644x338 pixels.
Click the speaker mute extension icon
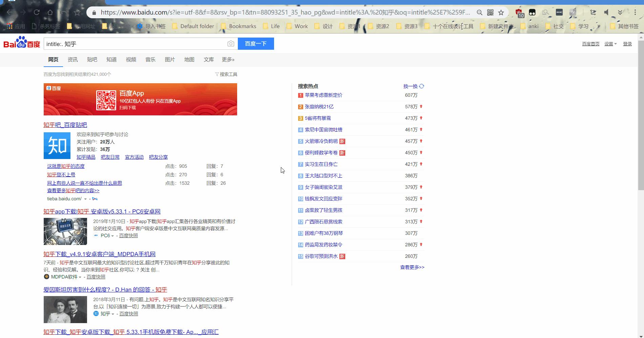tap(606, 13)
